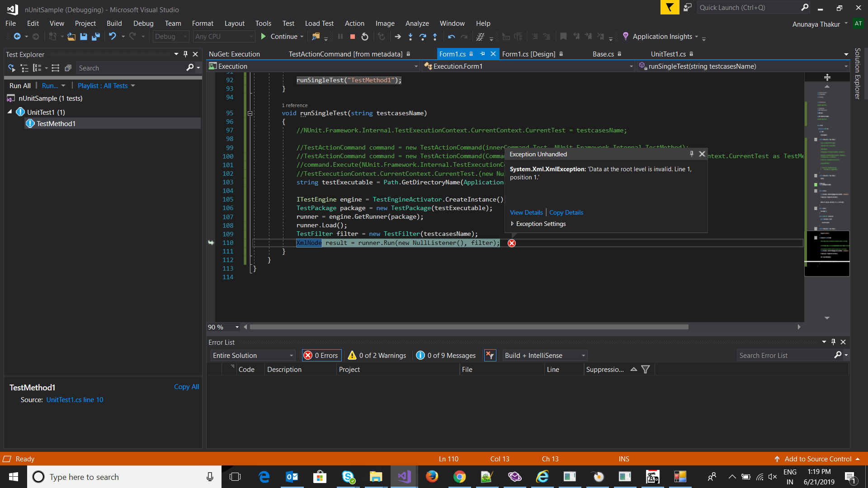The height and width of the screenshot is (488, 868).
Task: Pause execution with Break All
Action: [341, 36]
